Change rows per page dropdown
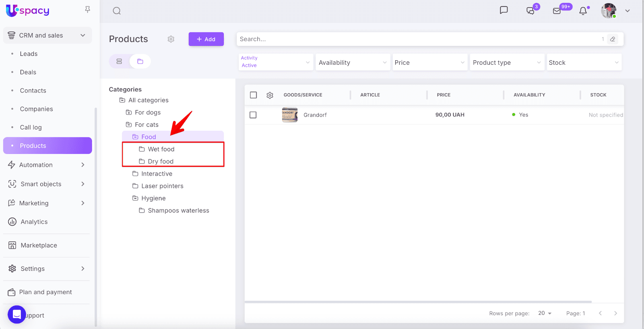The image size is (644, 329). point(545,313)
